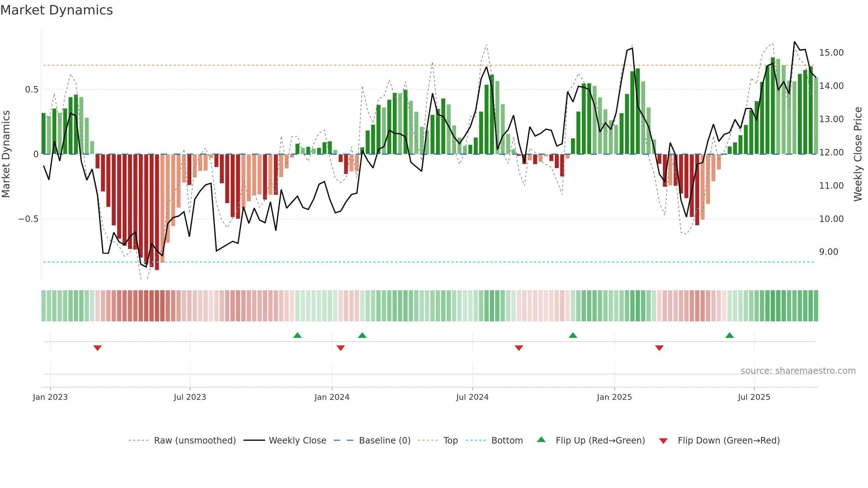Click the orange dashed Top threshold line

pos(429,65)
